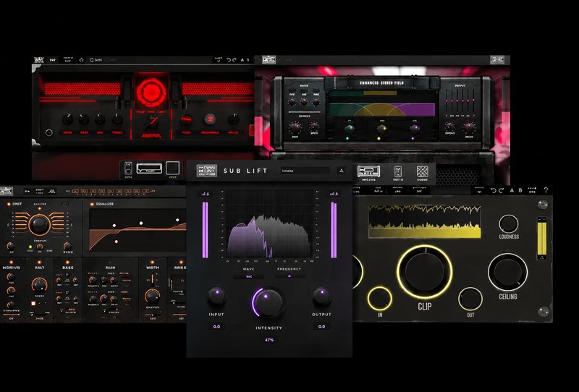
Task: Click the Output knob in Sub Lift
Action: pos(321,297)
